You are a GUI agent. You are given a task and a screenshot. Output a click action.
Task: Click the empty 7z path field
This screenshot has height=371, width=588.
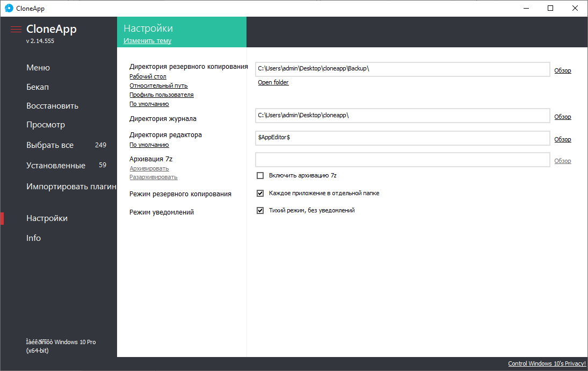(402, 160)
